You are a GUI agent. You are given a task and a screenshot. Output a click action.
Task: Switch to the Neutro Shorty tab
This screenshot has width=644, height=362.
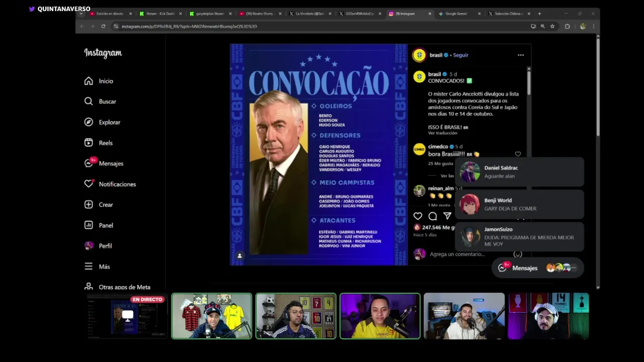tap(261, 14)
